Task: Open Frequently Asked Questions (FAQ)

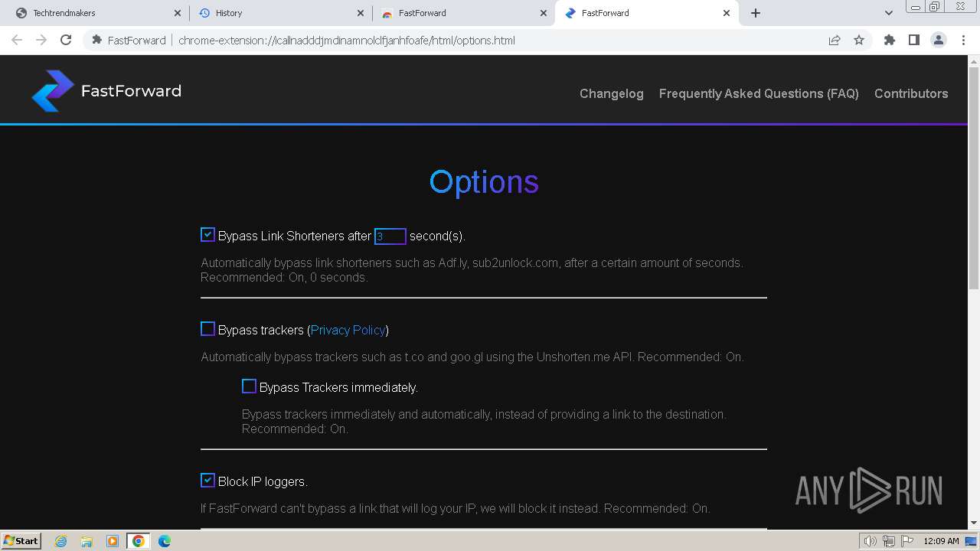Action: click(759, 93)
